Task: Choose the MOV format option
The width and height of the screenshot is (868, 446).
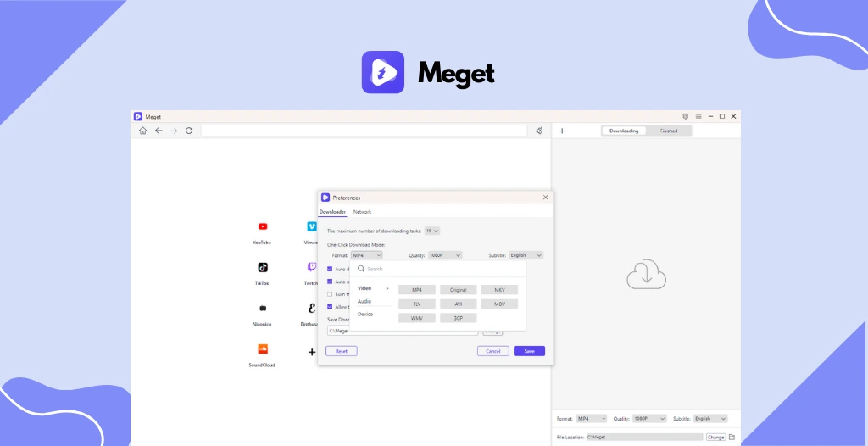Action: [500, 304]
